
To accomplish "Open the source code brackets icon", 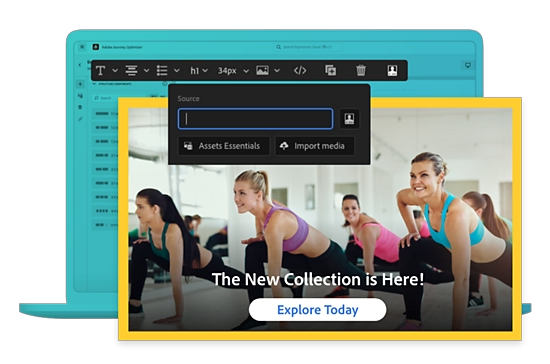I will (x=300, y=70).
